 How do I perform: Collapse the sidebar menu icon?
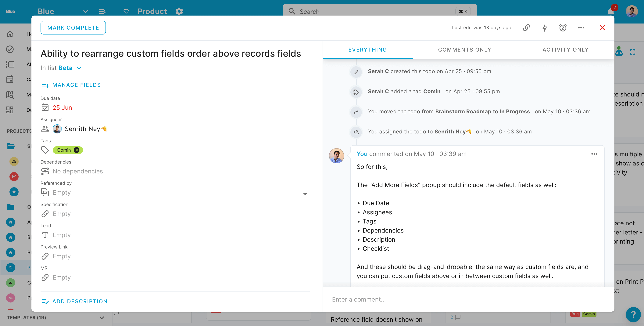[102, 12]
